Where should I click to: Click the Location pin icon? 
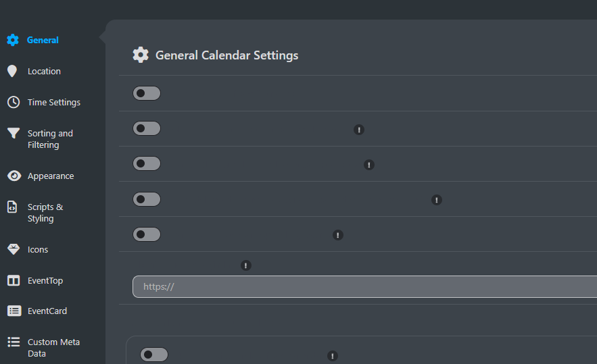pos(12,71)
